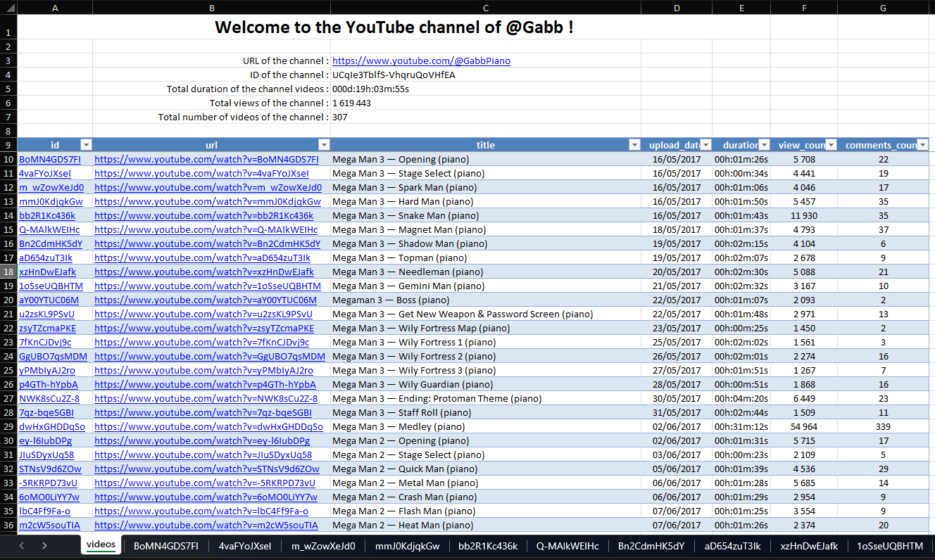The width and height of the screenshot is (935, 560).
Task: Open the upload_date filter dropdown
Action: pos(705,145)
